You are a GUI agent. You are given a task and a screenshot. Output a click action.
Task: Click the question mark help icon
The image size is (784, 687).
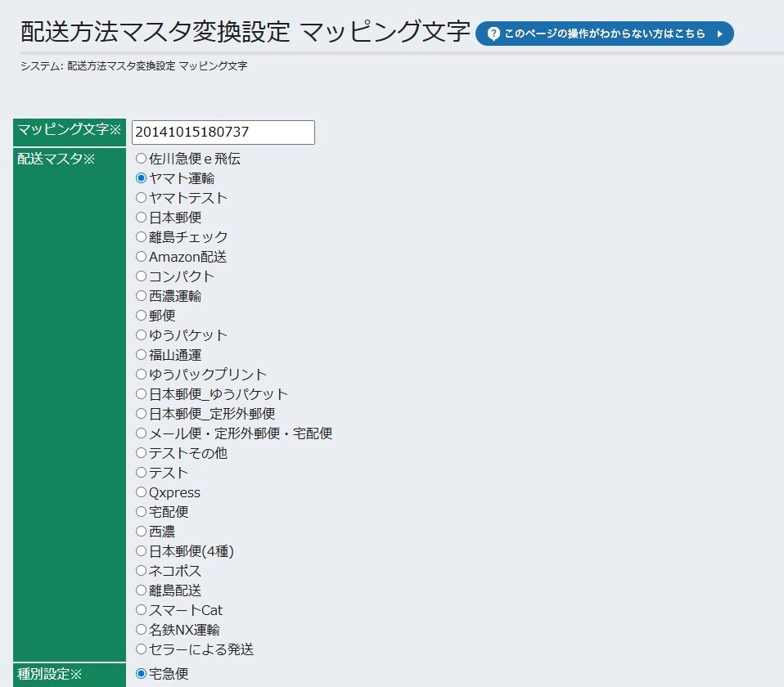click(493, 34)
